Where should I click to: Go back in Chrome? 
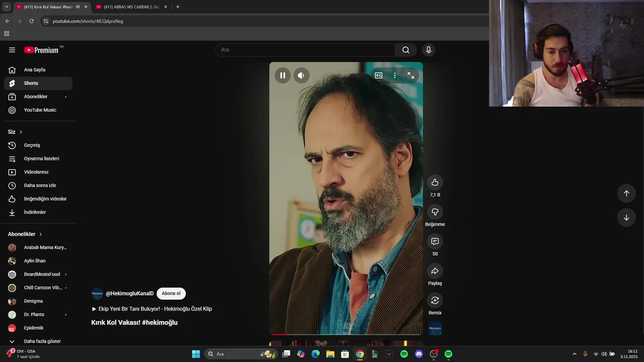(x=7, y=21)
